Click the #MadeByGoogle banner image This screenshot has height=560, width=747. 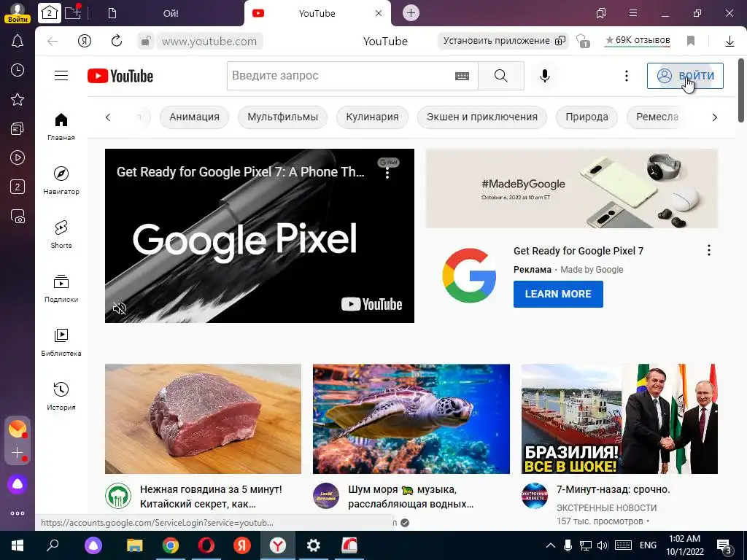572,189
